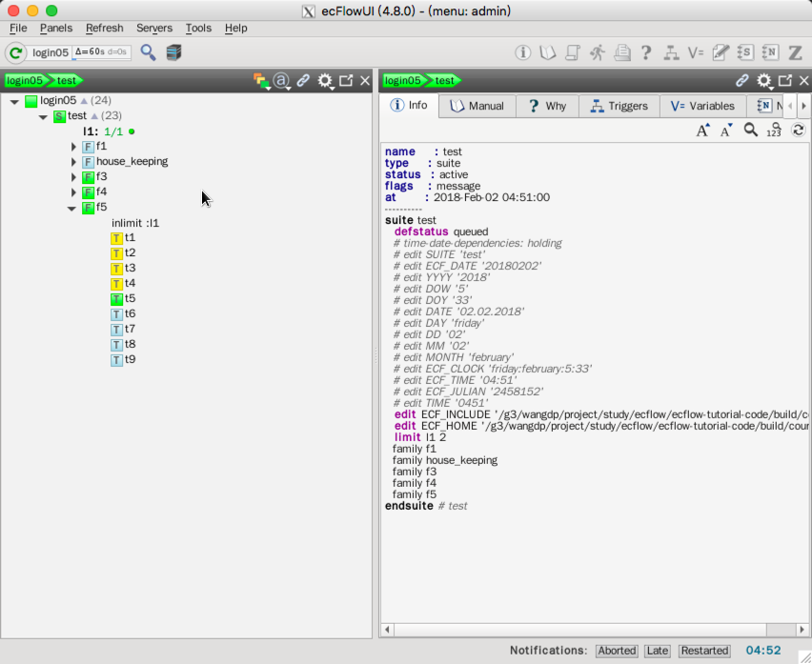Click the Late notification button
Image resolution: width=812 pixels, height=664 pixels.
pyautogui.click(x=658, y=651)
